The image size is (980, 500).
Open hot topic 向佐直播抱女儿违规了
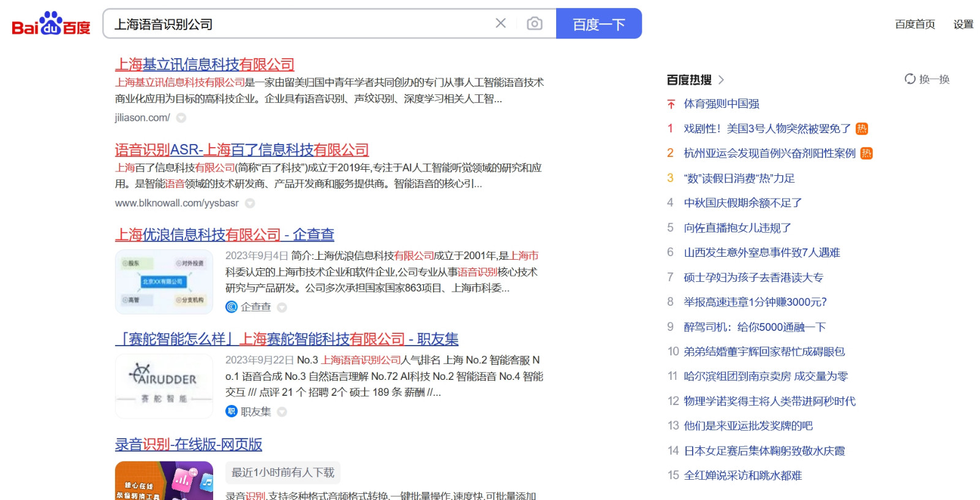coord(737,228)
